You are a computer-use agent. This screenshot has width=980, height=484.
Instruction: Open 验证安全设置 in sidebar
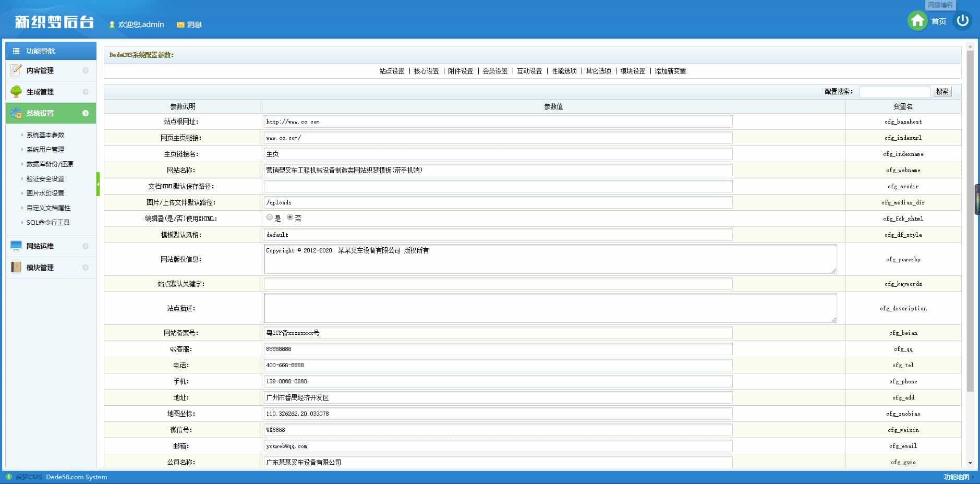pos(45,178)
